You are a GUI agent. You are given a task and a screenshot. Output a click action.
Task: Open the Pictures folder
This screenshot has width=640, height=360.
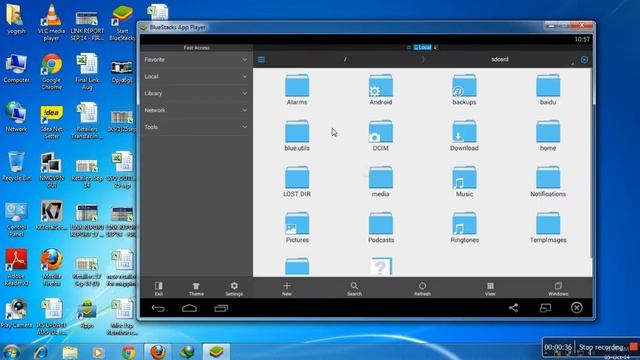297,227
